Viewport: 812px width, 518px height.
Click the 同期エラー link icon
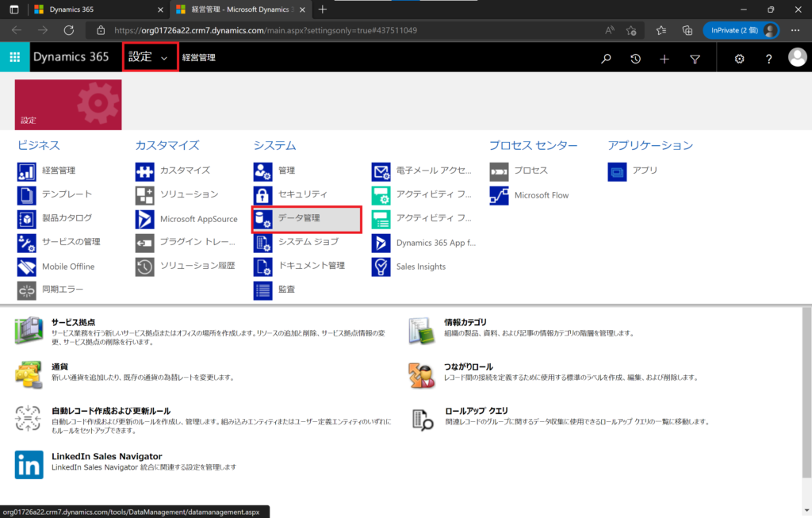pos(26,290)
